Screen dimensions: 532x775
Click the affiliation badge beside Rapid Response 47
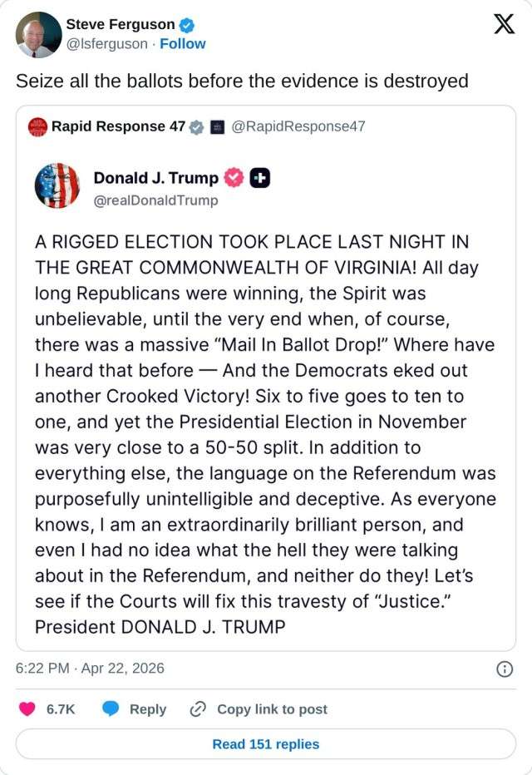click(217, 127)
